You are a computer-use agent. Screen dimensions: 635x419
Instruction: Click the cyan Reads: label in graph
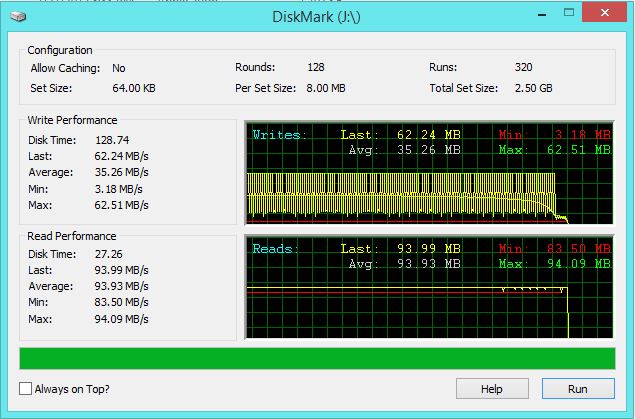(276, 249)
